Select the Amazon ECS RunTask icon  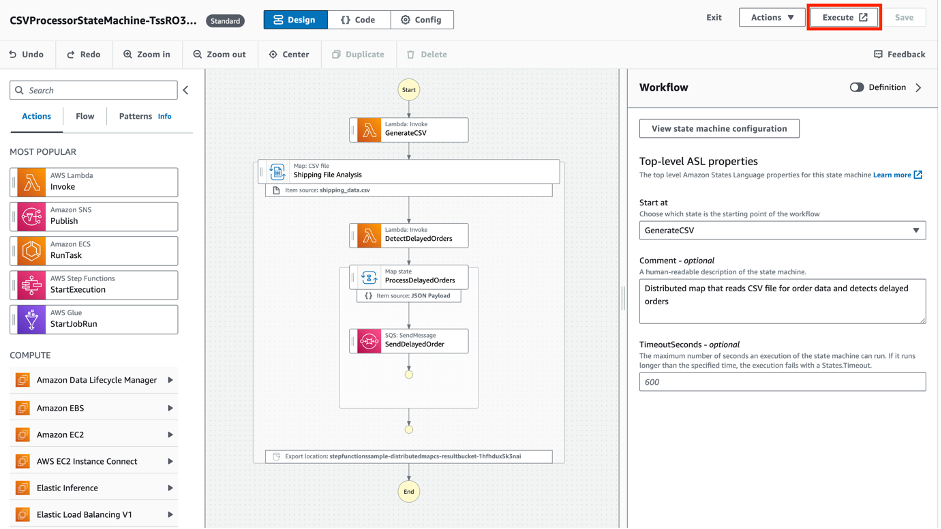[x=31, y=251]
